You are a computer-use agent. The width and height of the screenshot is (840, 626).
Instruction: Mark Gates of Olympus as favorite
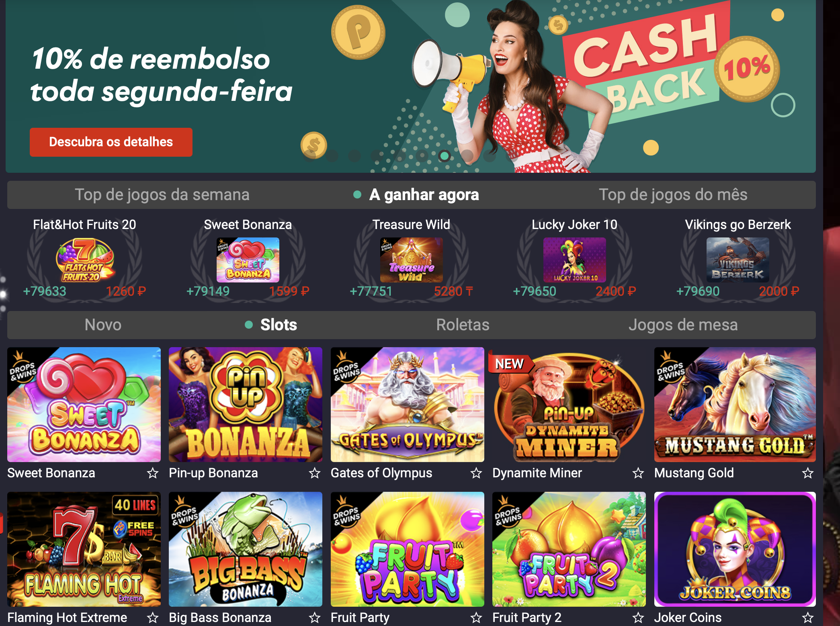click(x=476, y=473)
